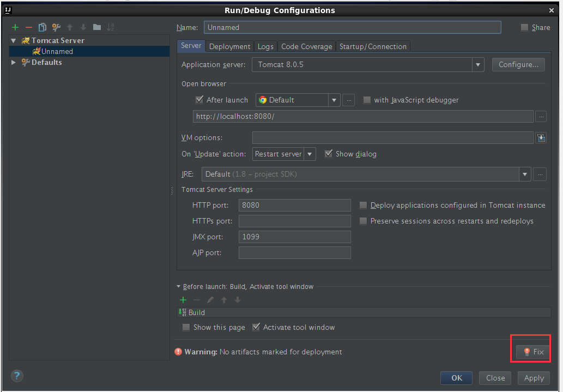The height and width of the screenshot is (392, 563).
Task: Edit defaults with the wrench icon
Action: pyautogui.click(x=56, y=27)
